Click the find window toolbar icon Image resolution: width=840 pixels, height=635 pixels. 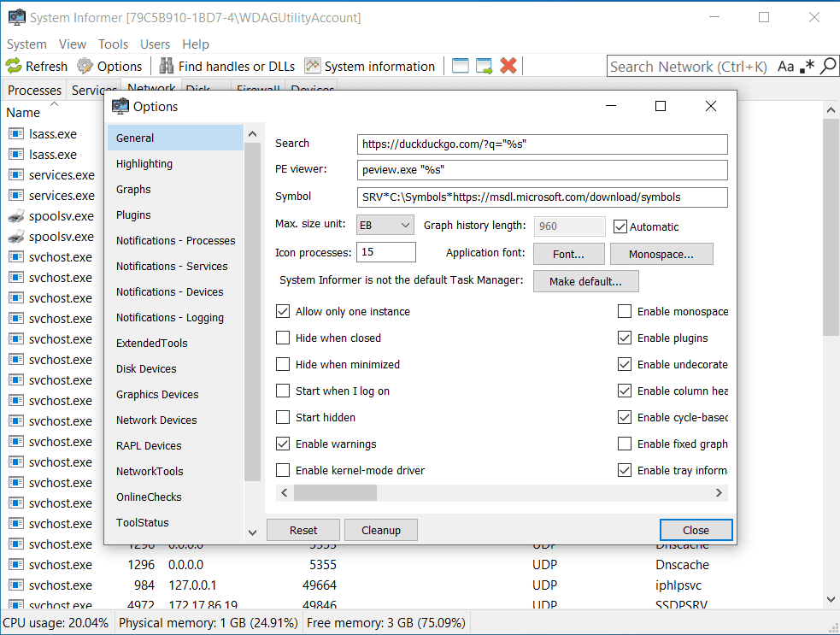click(x=461, y=66)
